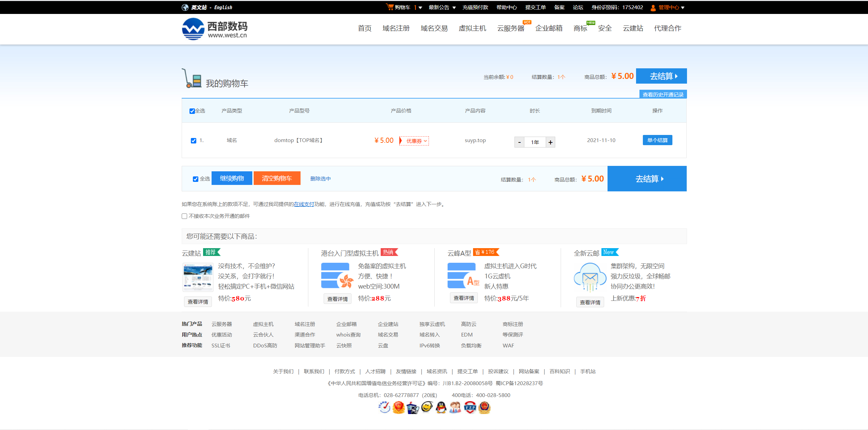Click the orange 清空购物车 button

point(277,178)
